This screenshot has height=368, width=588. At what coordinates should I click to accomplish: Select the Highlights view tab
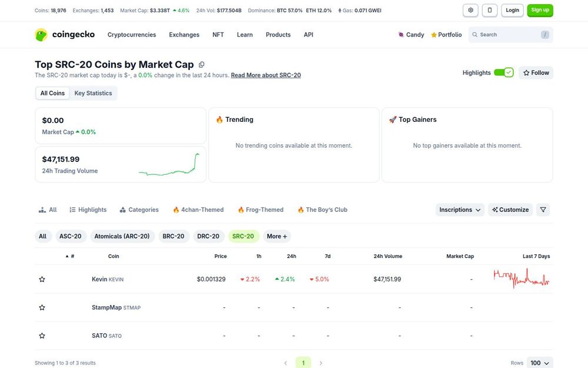tap(88, 210)
